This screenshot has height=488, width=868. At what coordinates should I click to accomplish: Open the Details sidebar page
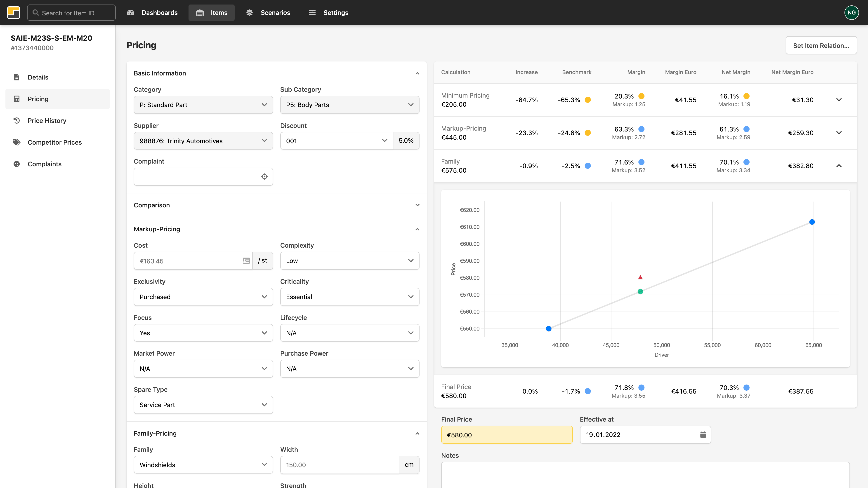pos(38,77)
